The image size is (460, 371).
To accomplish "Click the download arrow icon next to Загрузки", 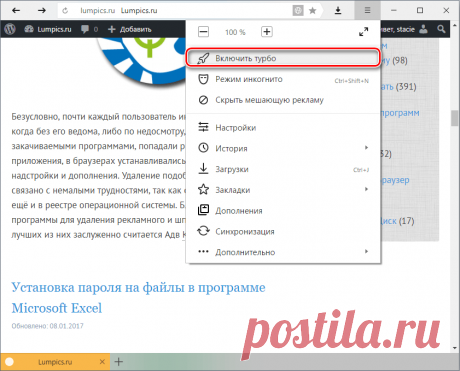I will pyautogui.click(x=203, y=169).
